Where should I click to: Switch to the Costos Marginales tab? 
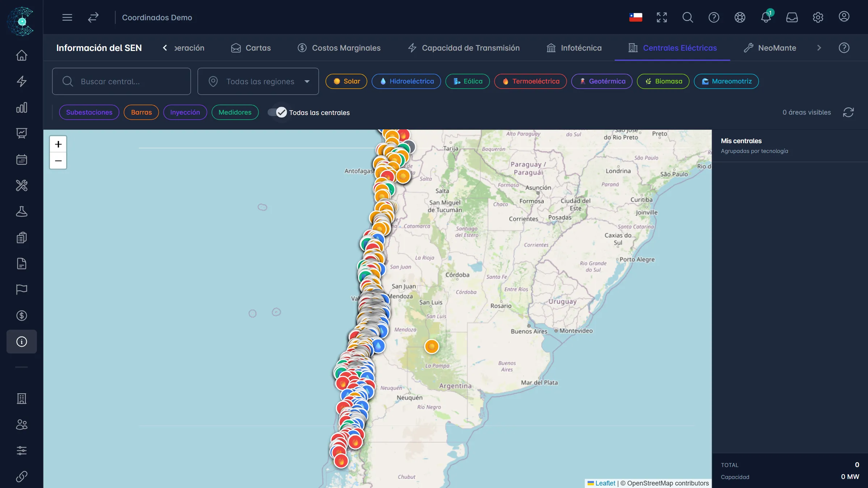pos(339,48)
